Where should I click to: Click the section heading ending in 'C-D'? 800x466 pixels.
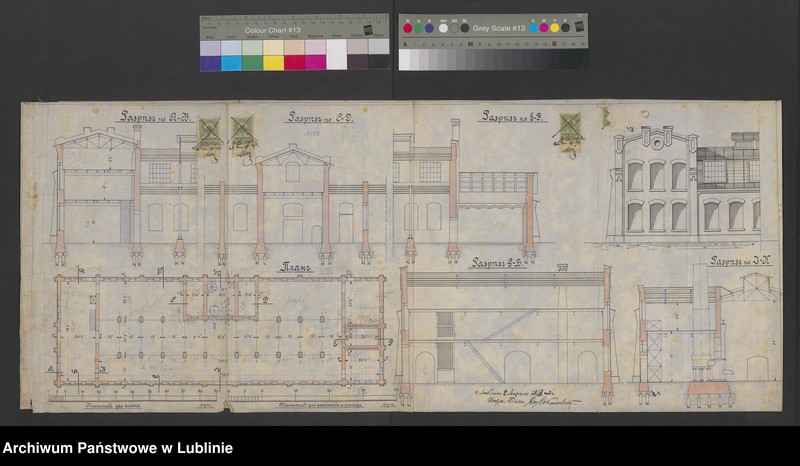pyautogui.click(x=321, y=117)
